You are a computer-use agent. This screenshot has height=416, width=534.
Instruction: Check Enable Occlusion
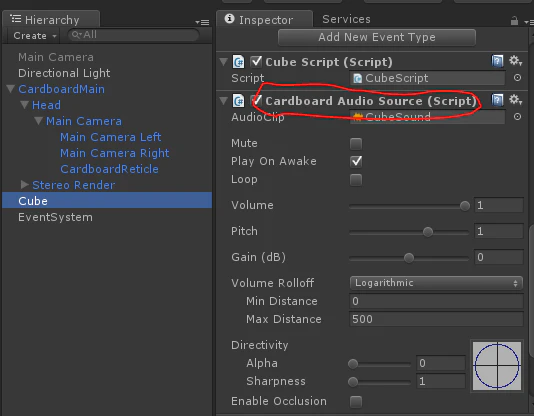(x=356, y=401)
